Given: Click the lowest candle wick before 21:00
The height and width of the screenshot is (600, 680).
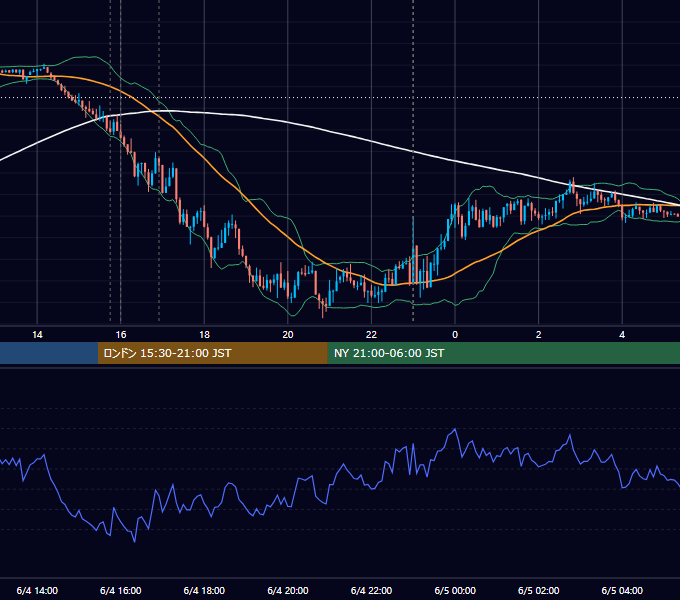Looking at the screenshot, I should [x=323, y=306].
